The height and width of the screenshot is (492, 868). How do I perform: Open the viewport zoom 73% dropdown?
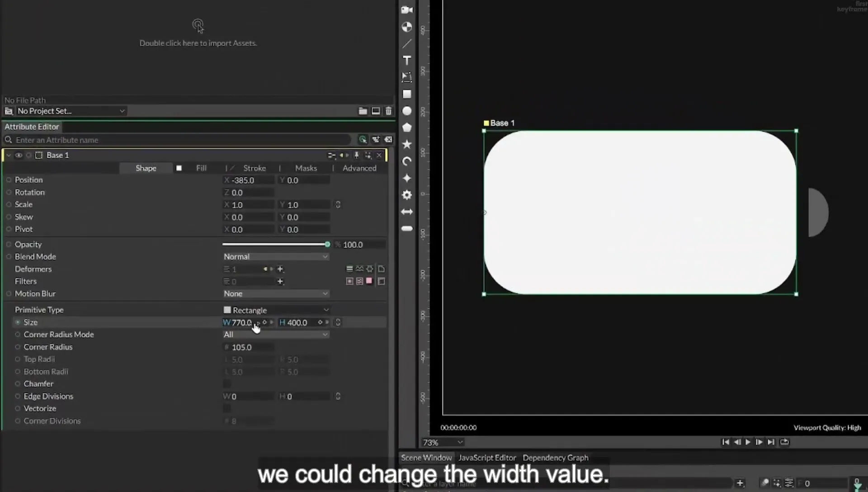click(x=443, y=442)
